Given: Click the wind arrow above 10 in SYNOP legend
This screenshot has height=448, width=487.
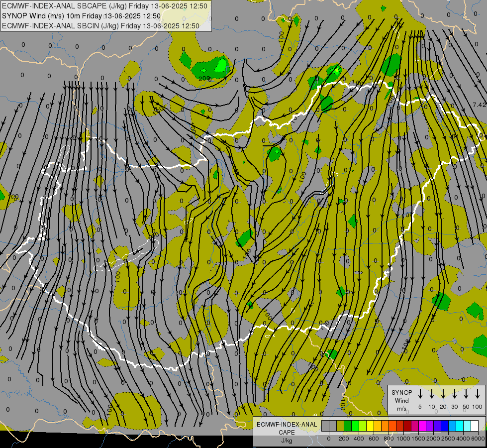Looking at the screenshot, I should pyautogui.click(x=431, y=393).
